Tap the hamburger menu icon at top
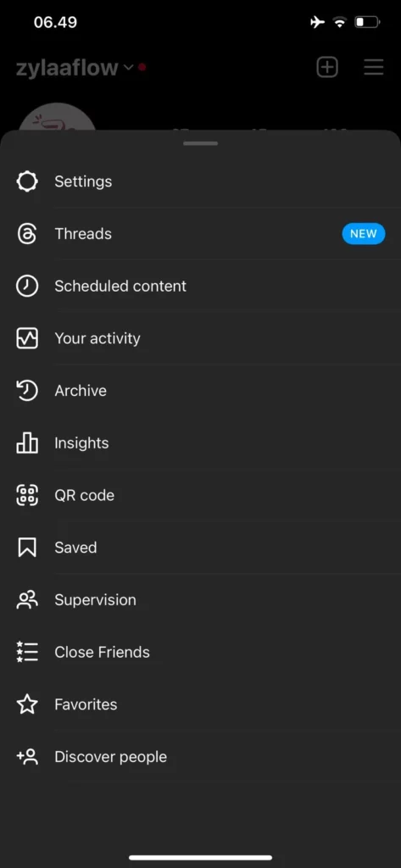The width and height of the screenshot is (401, 868). click(x=374, y=68)
